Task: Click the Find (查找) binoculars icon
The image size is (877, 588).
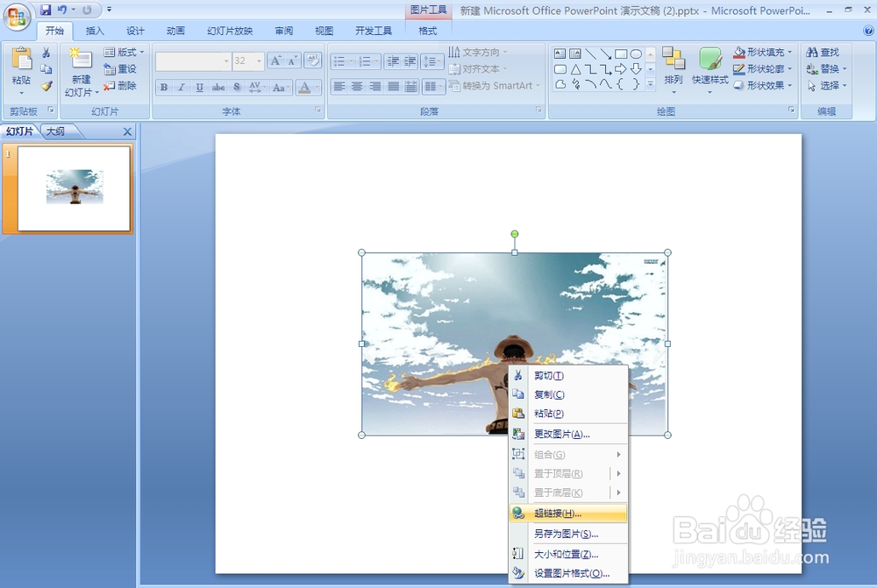Action: pos(812,53)
